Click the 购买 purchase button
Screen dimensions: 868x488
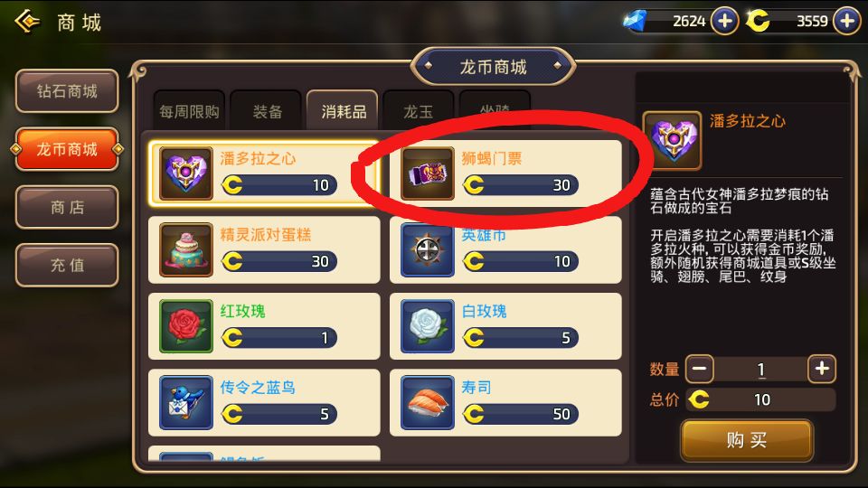pyautogui.click(x=747, y=440)
